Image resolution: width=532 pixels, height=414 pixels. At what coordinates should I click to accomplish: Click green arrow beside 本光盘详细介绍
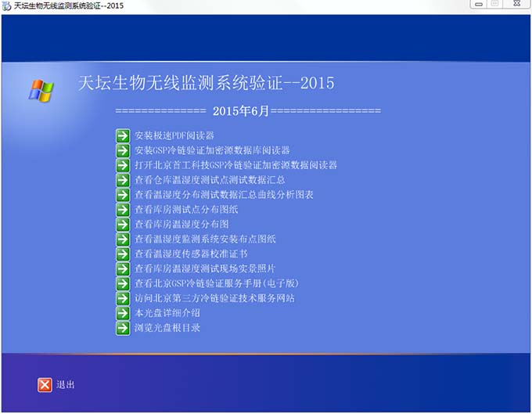click(x=123, y=313)
